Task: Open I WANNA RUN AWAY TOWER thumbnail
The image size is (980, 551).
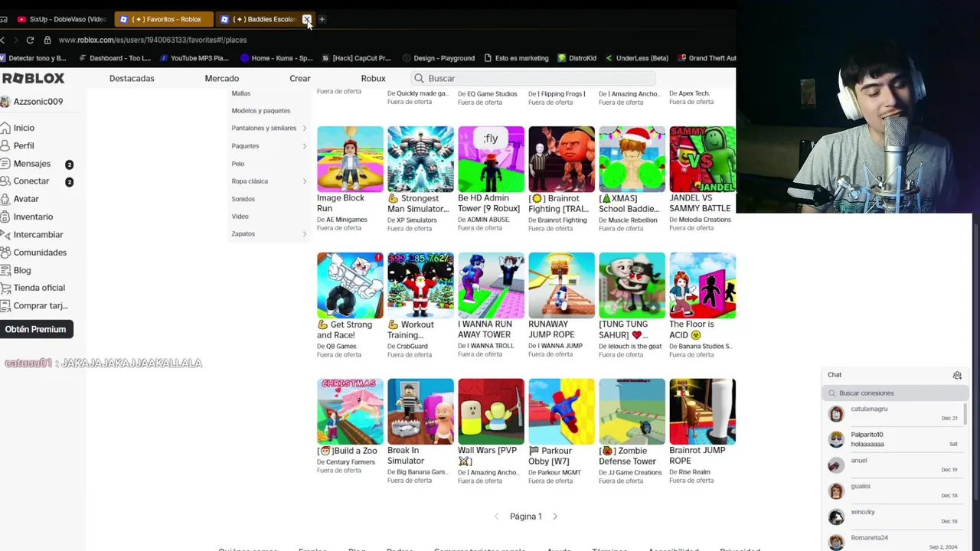Action: (491, 285)
